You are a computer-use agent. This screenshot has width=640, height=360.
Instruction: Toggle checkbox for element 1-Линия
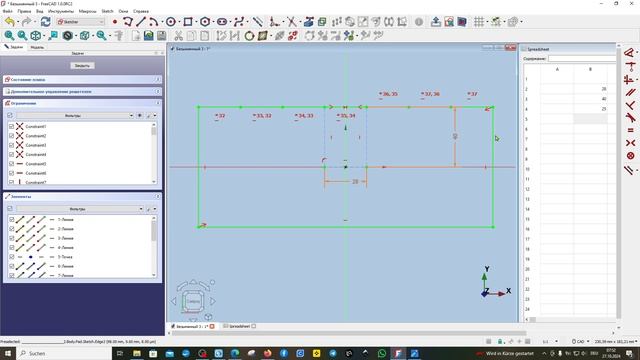point(11,220)
